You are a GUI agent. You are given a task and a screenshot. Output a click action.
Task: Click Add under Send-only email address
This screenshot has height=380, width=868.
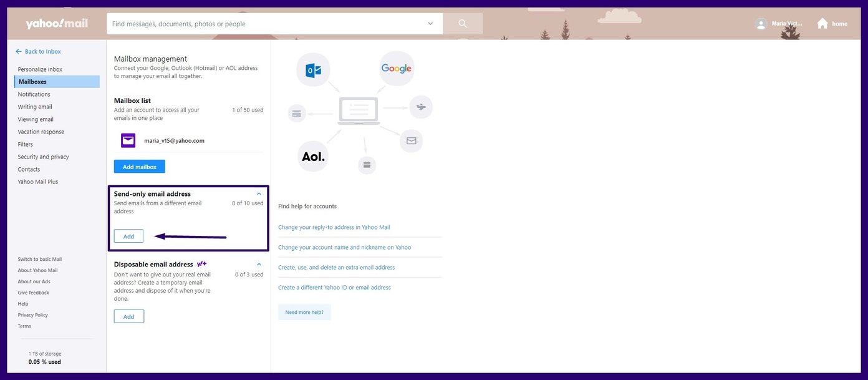click(128, 236)
